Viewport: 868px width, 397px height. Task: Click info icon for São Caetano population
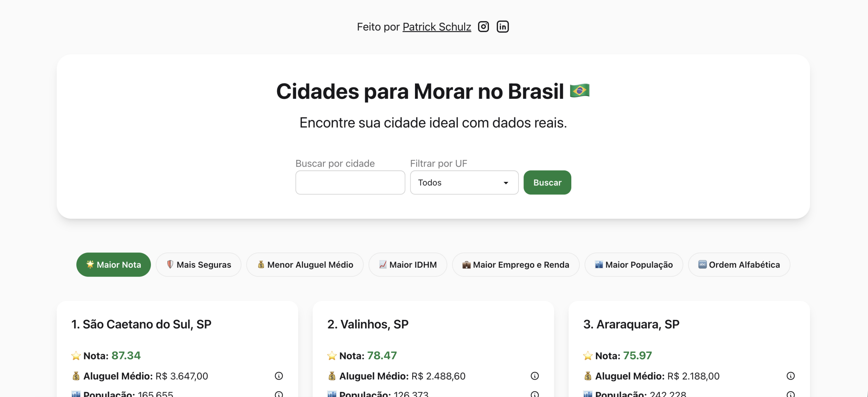[x=279, y=394]
